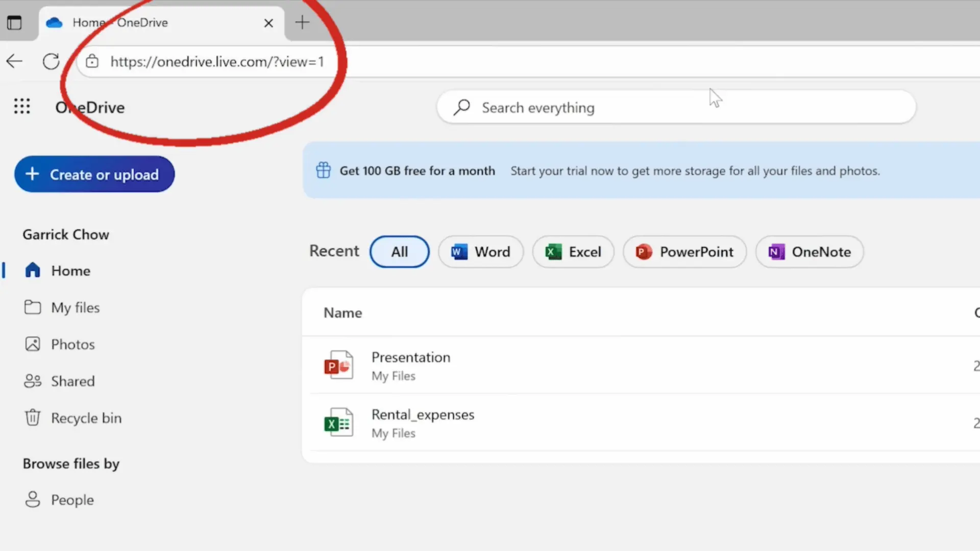Open Recycle bin in sidebar
This screenshot has width=980, height=551.
86,418
